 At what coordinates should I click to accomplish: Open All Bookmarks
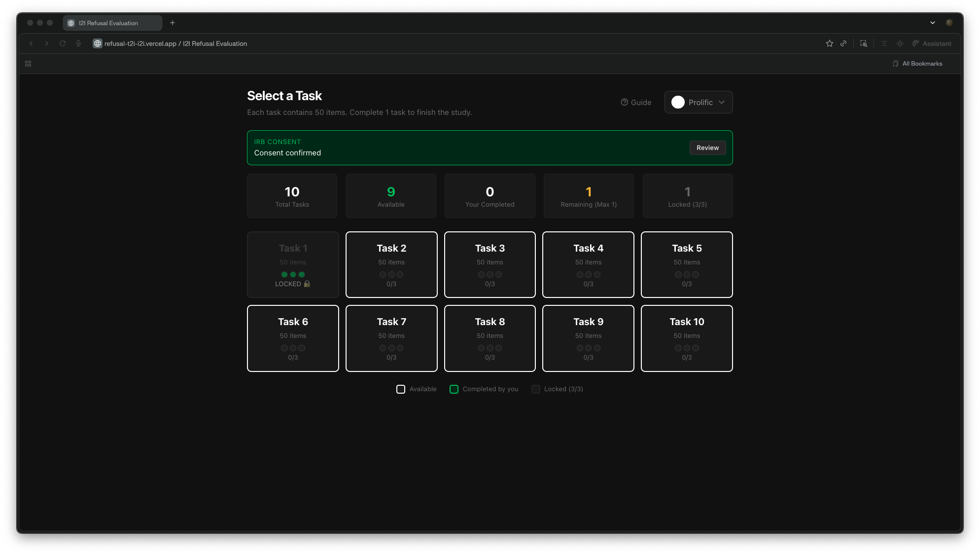pos(917,63)
